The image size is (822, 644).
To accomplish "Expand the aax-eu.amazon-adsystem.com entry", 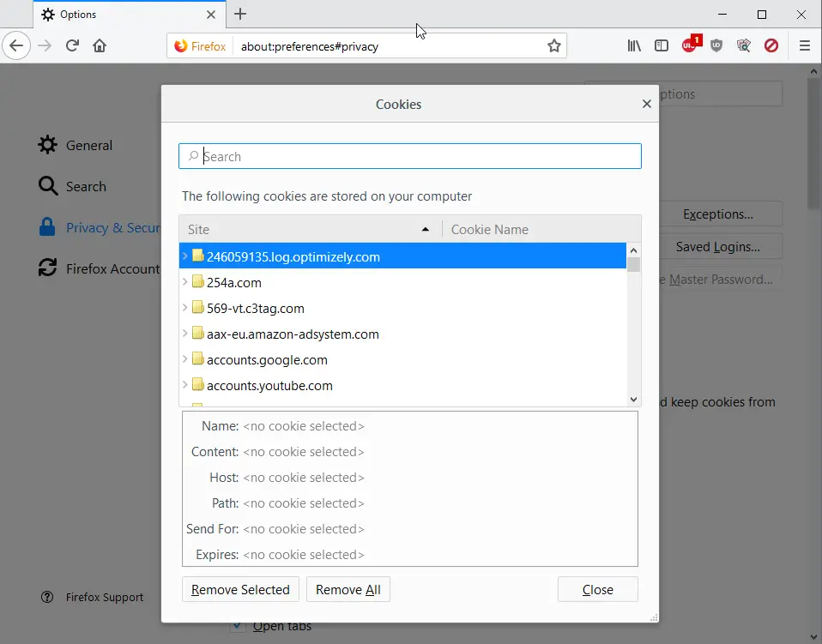I will [x=185, y=334].
